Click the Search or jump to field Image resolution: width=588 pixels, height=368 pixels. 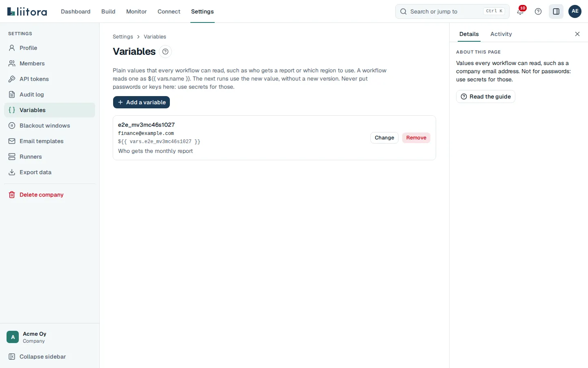452,11
